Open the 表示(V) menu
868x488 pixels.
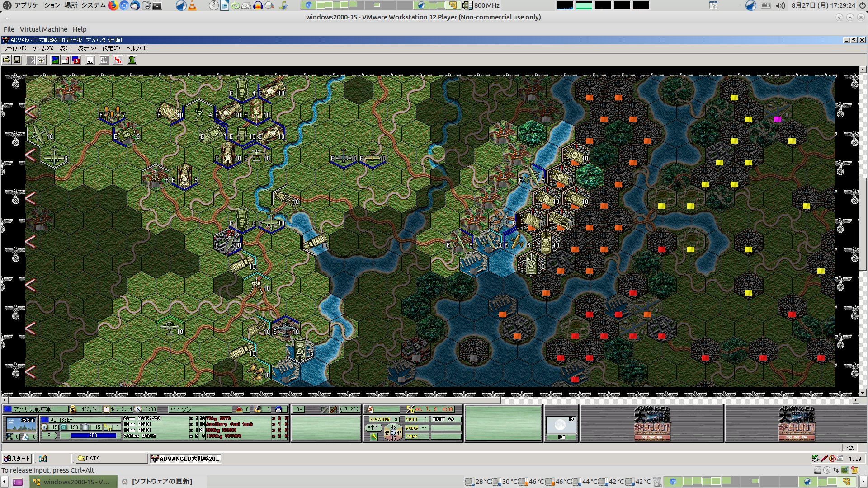coord(87,48)
